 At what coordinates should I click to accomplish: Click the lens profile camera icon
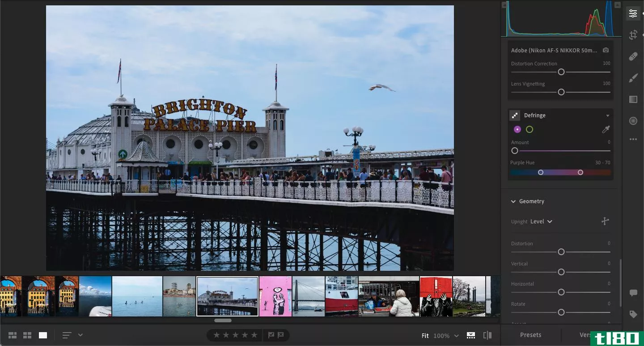point(606,50)
